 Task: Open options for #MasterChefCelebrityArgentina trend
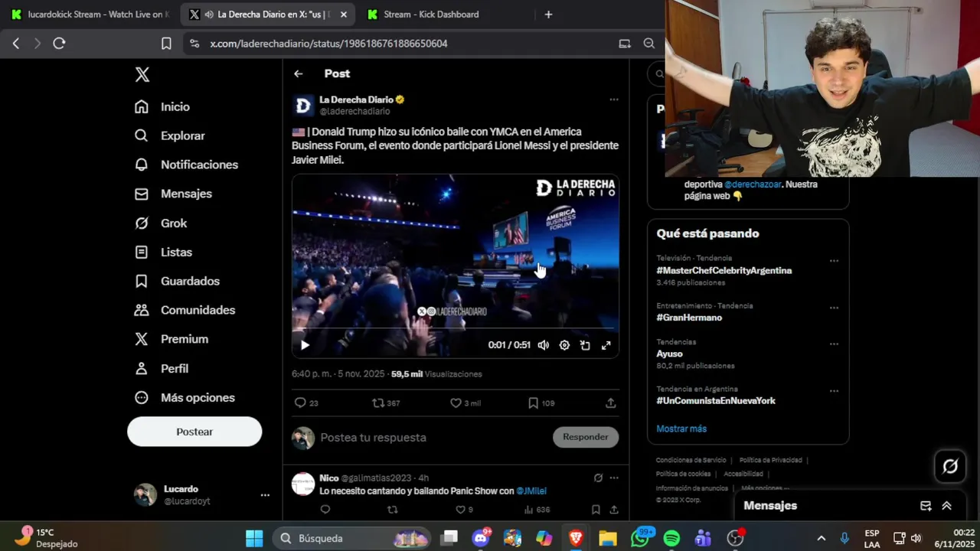834,261
